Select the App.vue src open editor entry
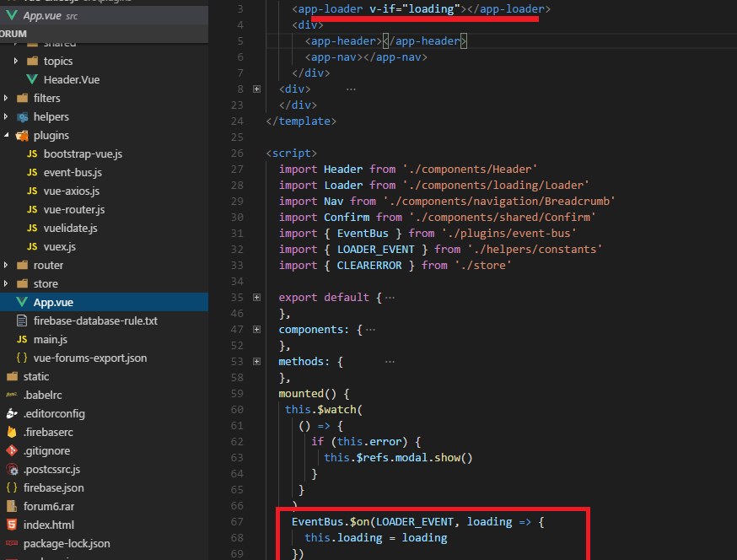737x560 pixels. click(x=104, y=15)
